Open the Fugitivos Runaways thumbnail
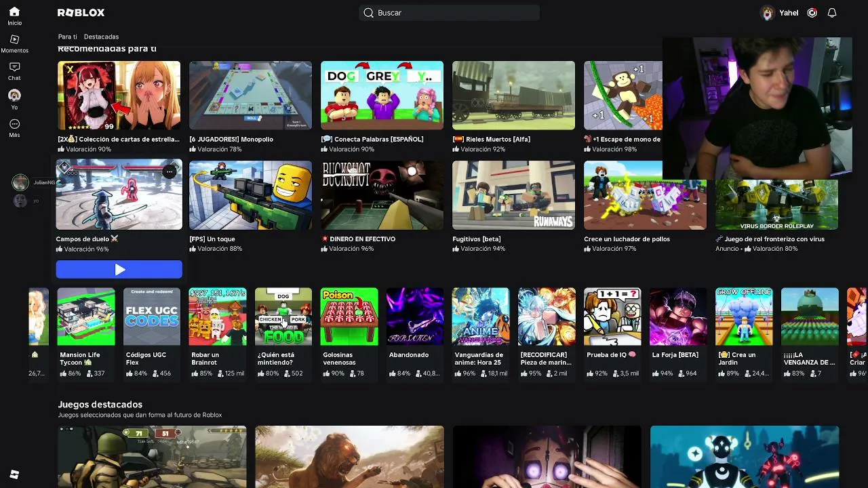Screen dimensions: 868x488 tap(513, 195)
